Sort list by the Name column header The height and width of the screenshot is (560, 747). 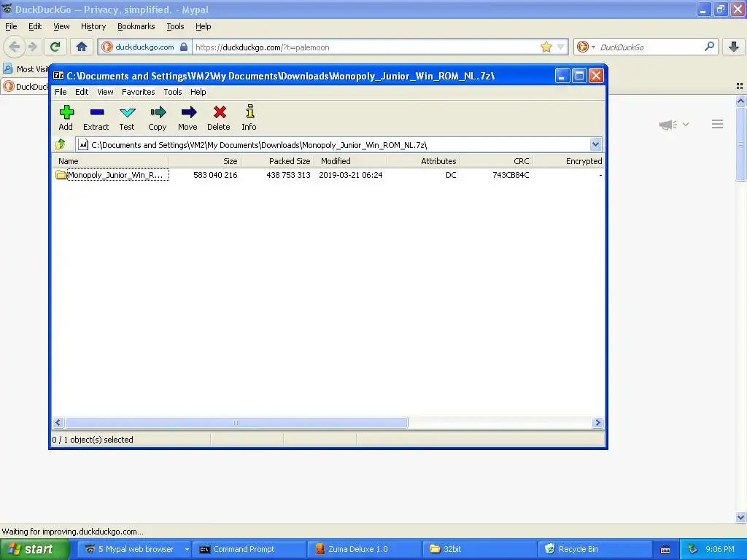110,161
